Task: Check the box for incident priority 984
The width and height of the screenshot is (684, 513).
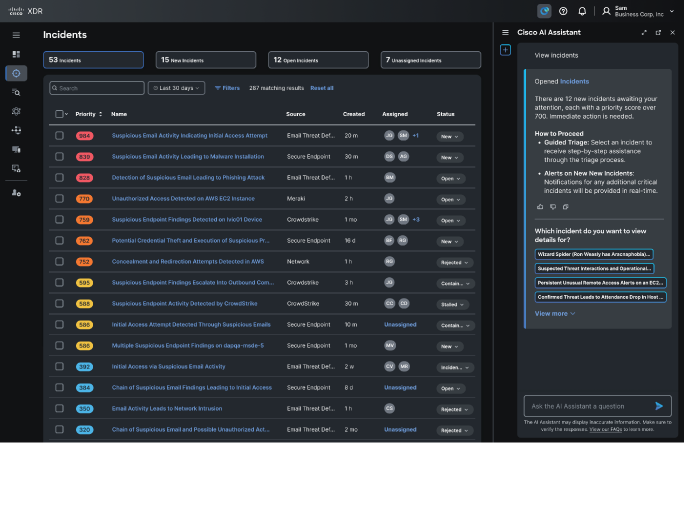Action: tap(59, 135)
